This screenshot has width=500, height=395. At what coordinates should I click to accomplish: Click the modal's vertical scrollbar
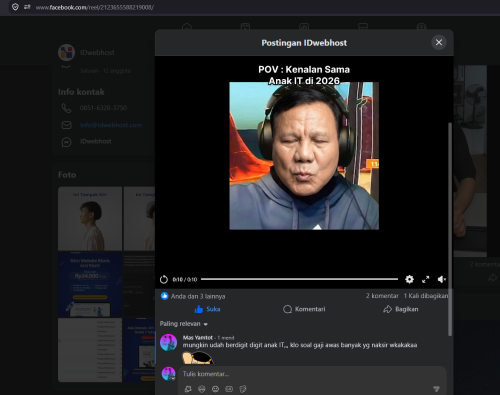click(450, 229)
